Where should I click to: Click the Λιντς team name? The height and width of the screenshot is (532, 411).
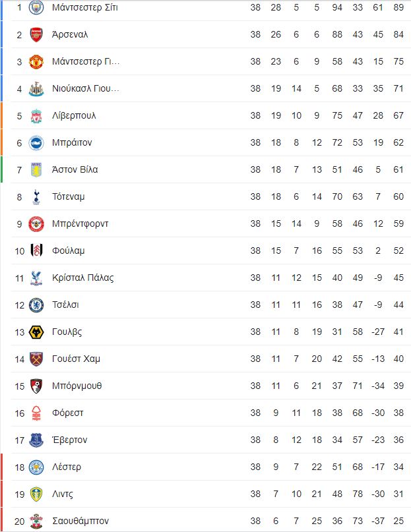pos(62,494)
